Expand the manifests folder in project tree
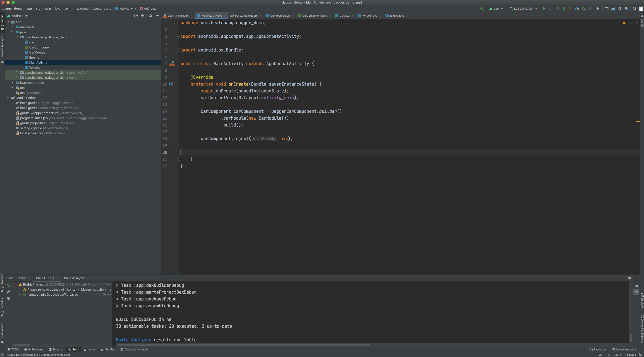Viewport: 644px width, 357px height. [12, 27]
